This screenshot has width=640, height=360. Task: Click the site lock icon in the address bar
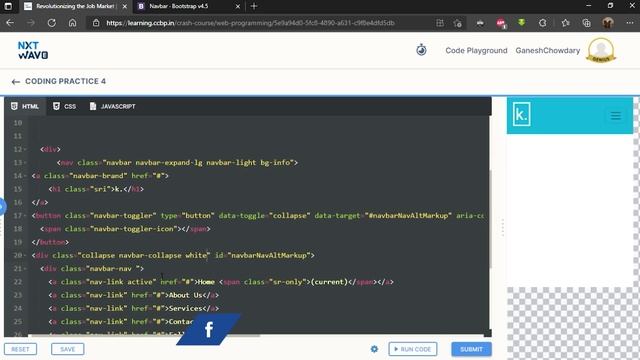pos(96,23)
